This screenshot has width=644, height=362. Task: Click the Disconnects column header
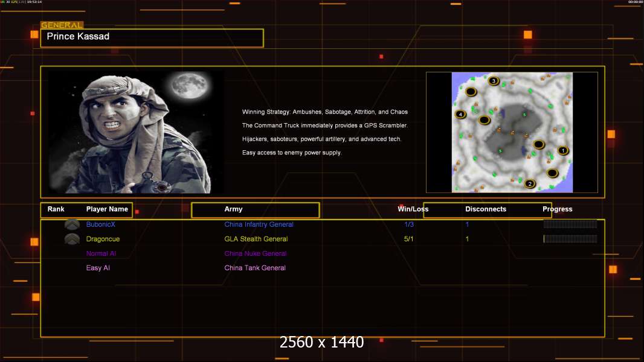486,209
